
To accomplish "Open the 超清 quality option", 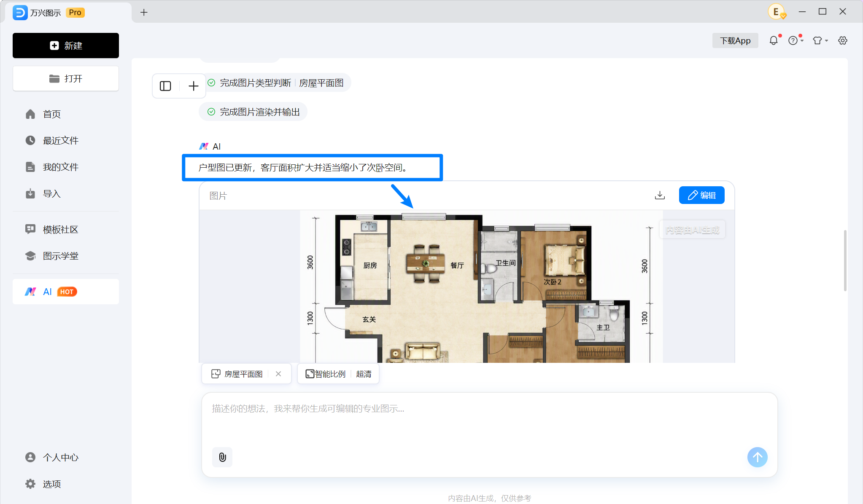I will (364, 374).
